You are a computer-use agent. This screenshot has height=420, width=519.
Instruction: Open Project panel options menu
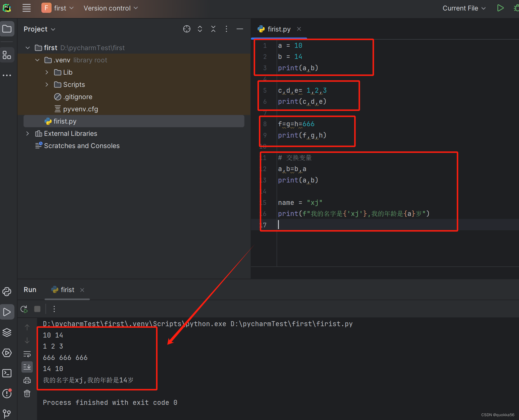[x=226, y=29]
